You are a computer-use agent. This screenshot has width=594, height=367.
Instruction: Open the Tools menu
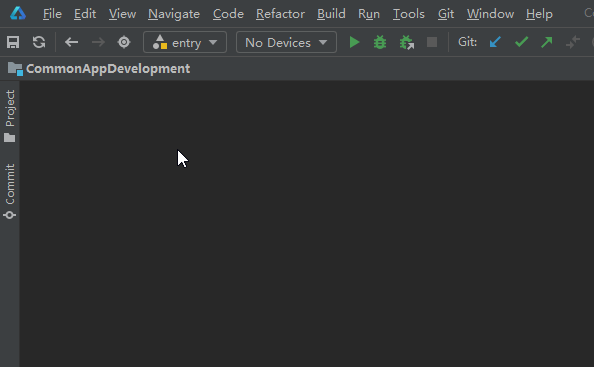click(408, 14)
